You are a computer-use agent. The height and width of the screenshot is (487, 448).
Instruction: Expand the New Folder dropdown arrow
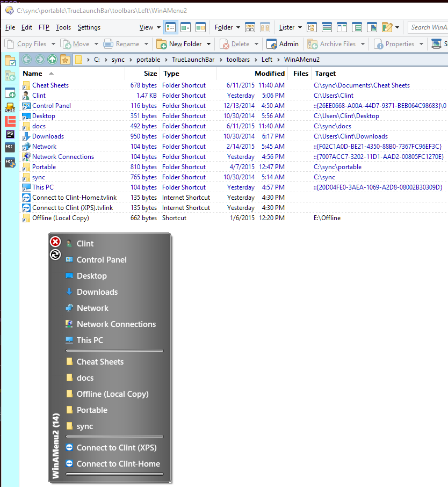(x=208, y=44)
